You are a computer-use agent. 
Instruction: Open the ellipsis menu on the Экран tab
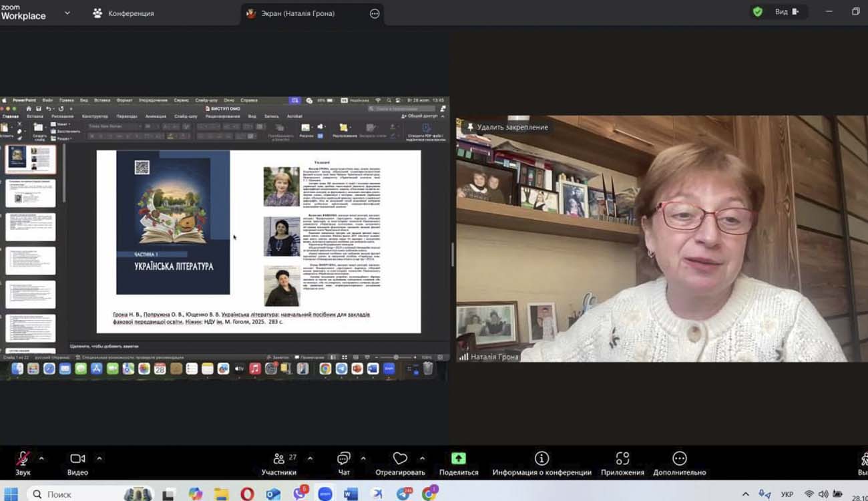[375, 13]
